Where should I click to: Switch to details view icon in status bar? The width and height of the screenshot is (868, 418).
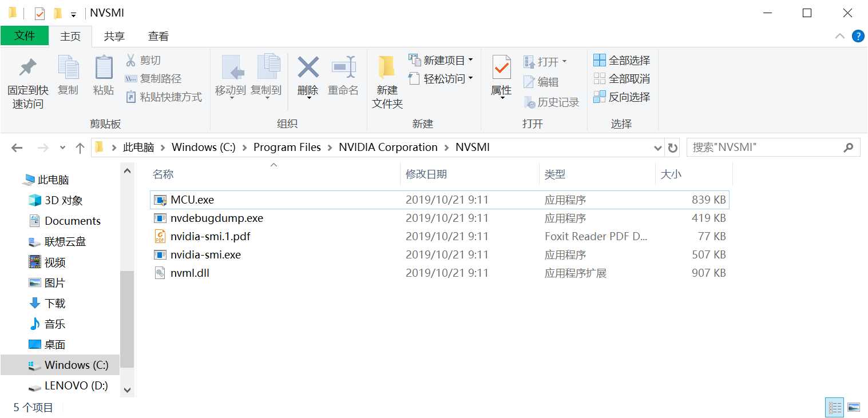[x=835, y=407]
